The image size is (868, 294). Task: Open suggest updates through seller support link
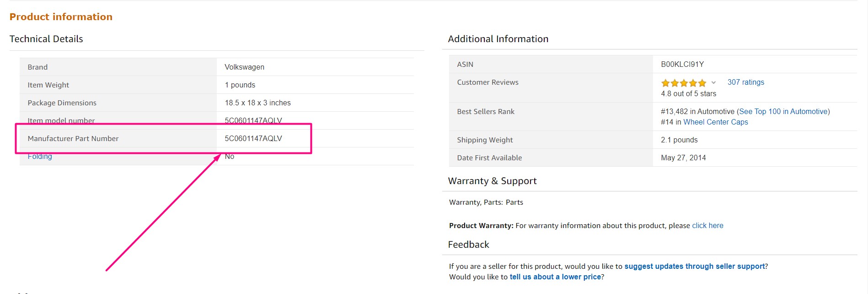695,267
